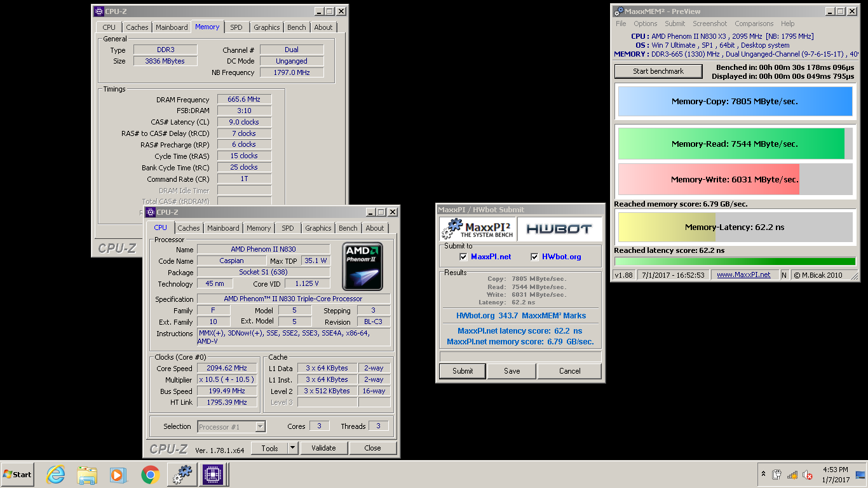This screenshot has width=868, height=488.
Task: Open the Submit menu in MaxxMEM²
Action: pos(675,24)
